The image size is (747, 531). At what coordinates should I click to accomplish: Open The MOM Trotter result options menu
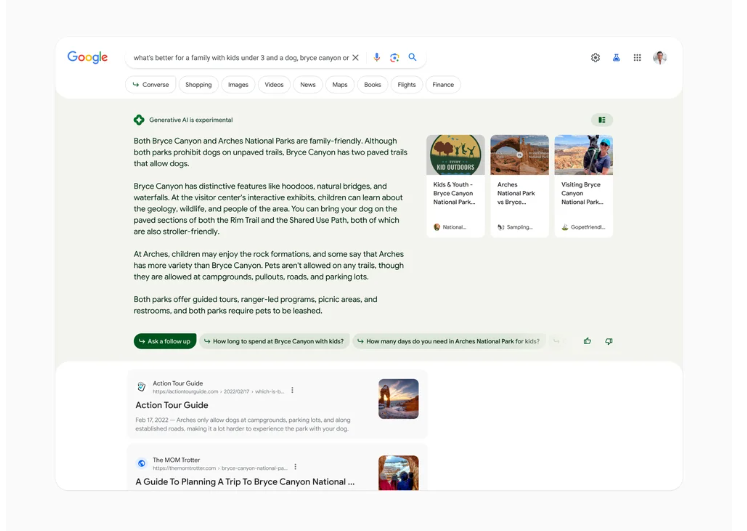(x=296, y=467)
